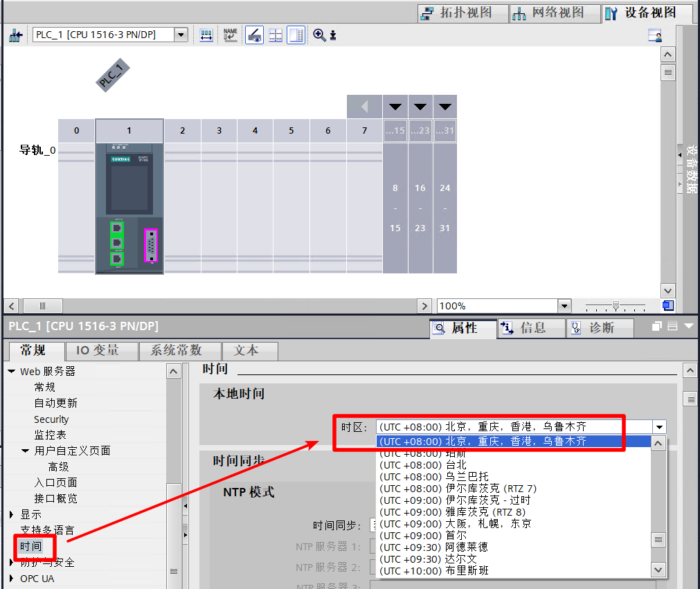Select 时间 in the properties tree
Screen dimensions: 700x589
coord(30,546)
